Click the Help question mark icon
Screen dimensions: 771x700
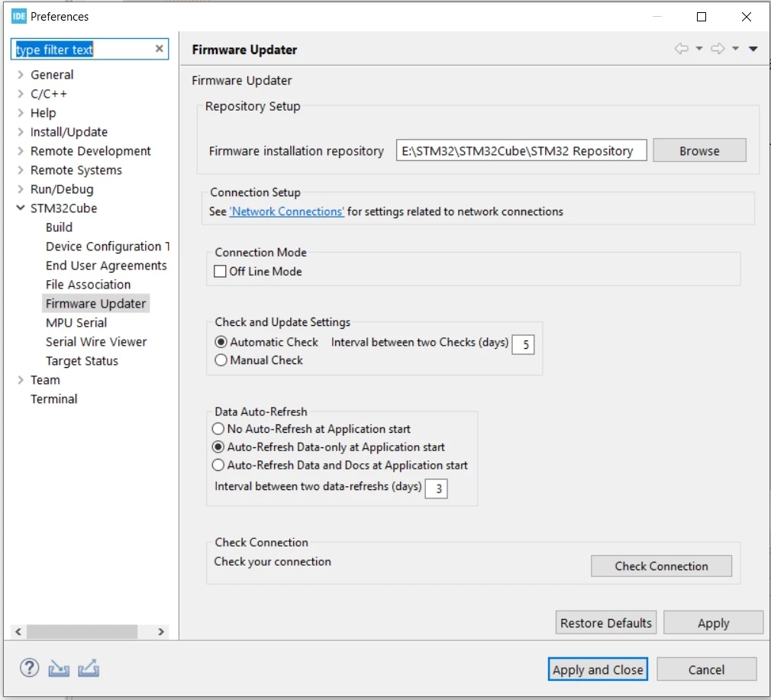tap(29, 669)
